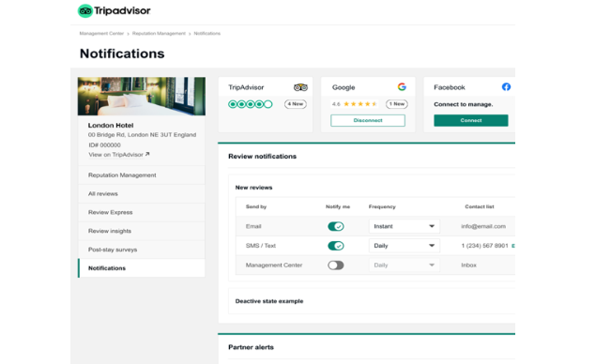Click the 4 New badge on TripAdvisor card
Viewport: 611px width, 364px height.
296,104
